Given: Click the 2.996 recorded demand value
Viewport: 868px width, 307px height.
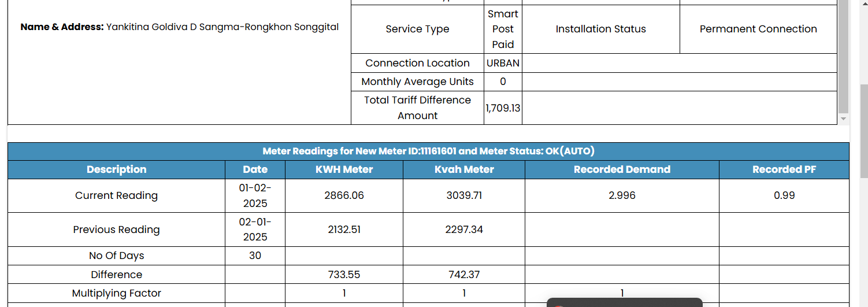Looking at the screenshot, I should (622, 195).
